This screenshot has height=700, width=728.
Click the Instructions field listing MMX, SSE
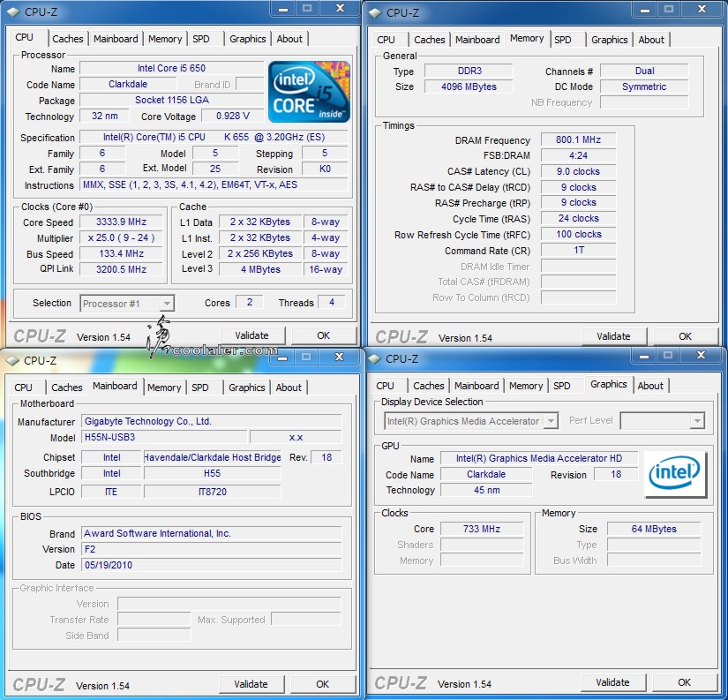click(214, 184)
